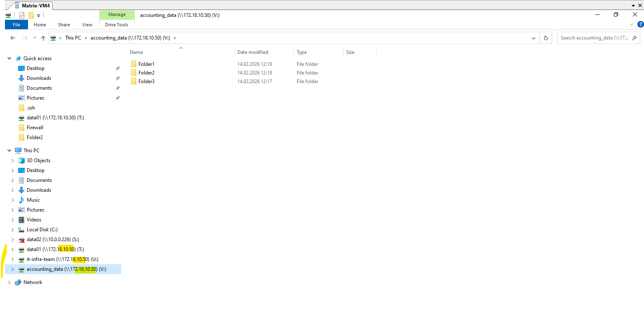Click the This PC computer icon in tree

tap(18, 151)
